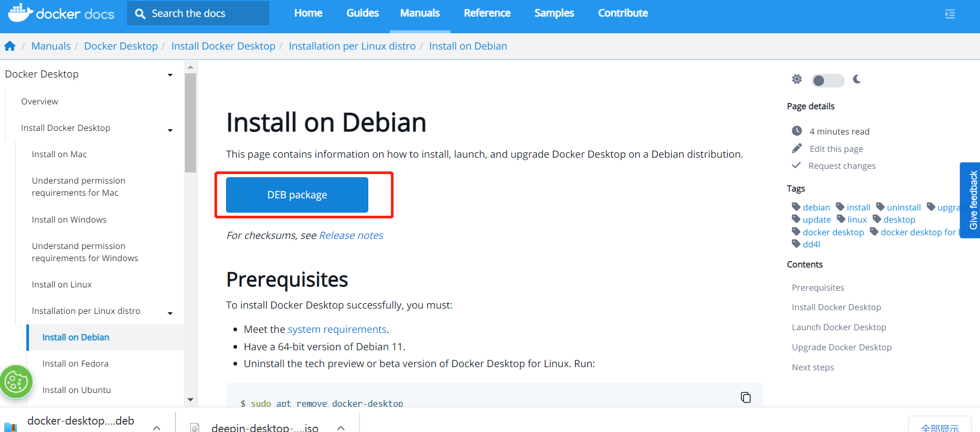980x432 pixels.
Task: Collapse Installation per Linux distro section
Action: (170, 313)
